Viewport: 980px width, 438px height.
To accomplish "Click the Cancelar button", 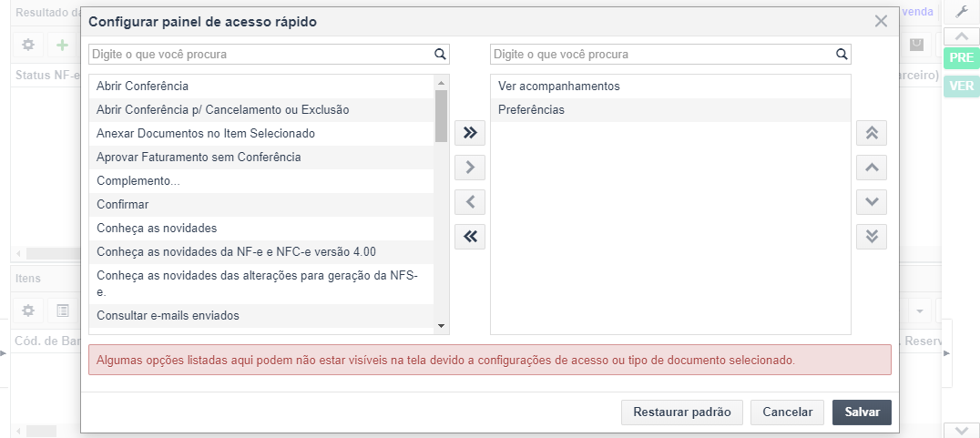I will tap(788, 413).
